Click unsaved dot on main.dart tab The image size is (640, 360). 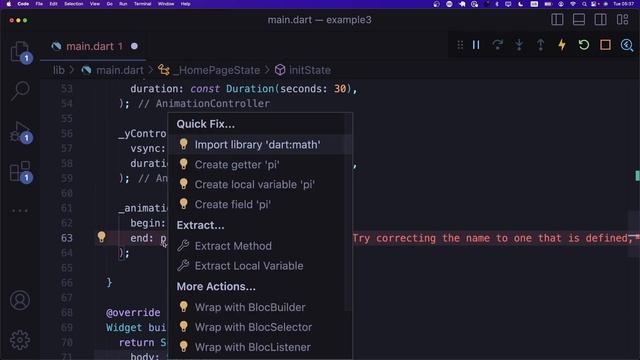134,46
